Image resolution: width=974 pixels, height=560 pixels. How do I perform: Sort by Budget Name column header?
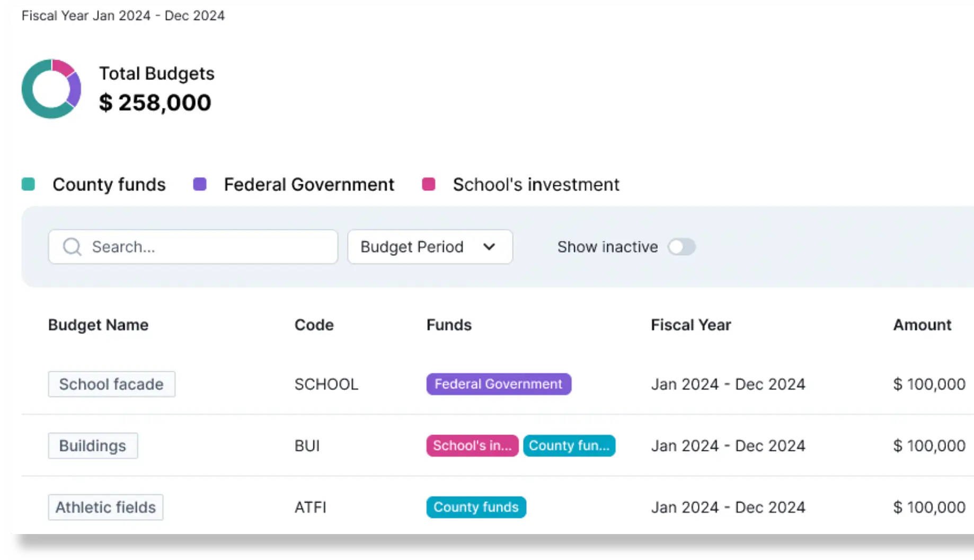pyautogui.click(x=98, y=325)
